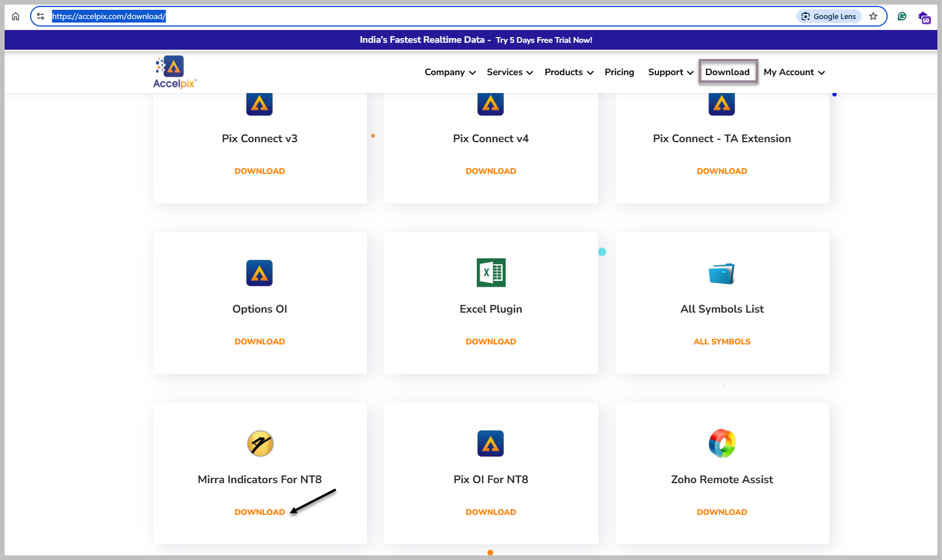Click the All Symbols List title
Image resolution: width=942 pixels, height=560 pixels.
[722, 309]
